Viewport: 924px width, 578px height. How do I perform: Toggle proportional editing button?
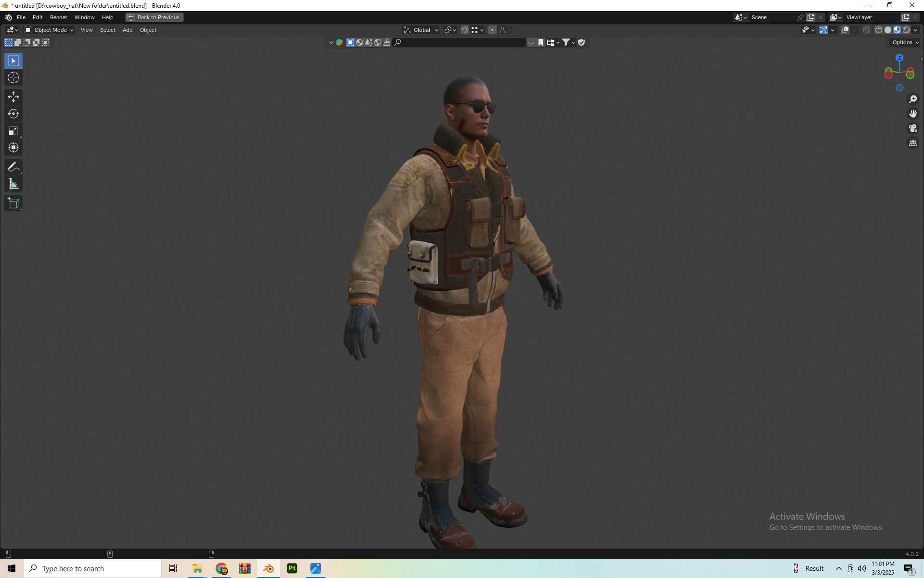point(492,30)
